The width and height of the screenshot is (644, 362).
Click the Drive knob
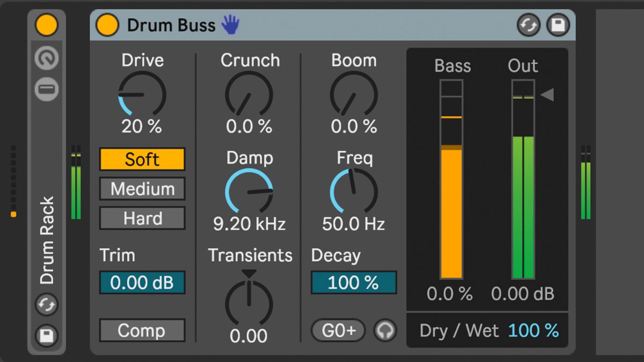point(142,95)
